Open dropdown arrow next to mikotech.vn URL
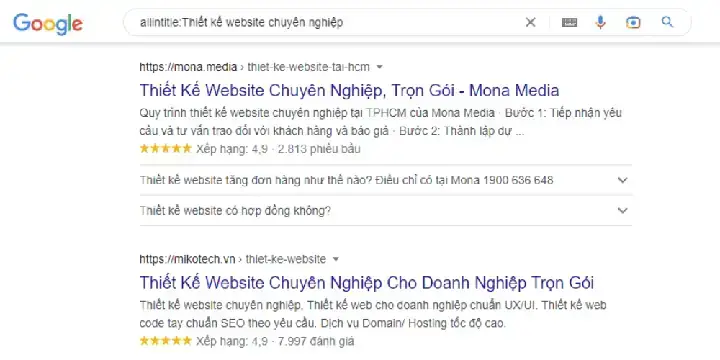The height and width of the screenshot is (360, 720). coord(336,259)
